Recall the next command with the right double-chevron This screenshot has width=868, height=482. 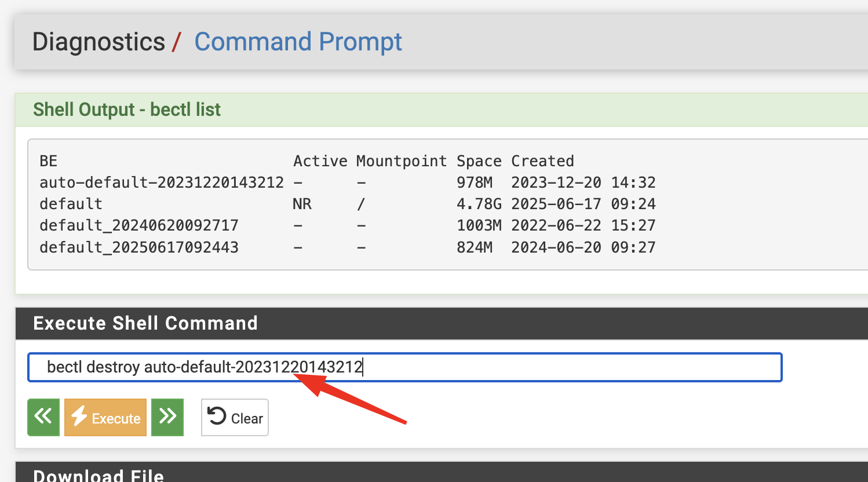click(167, 417)
